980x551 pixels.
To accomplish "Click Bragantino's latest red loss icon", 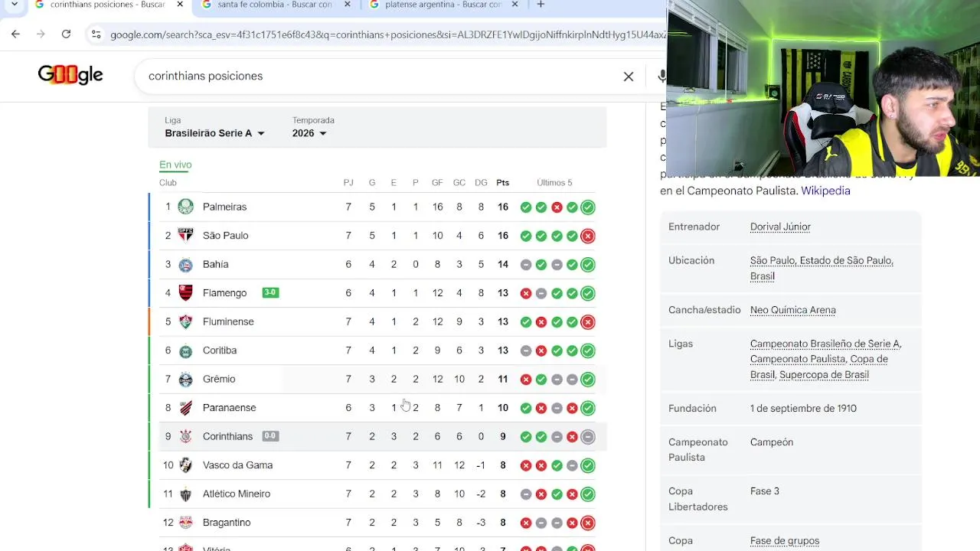I will pyautogui.click(x=587, y=523).
